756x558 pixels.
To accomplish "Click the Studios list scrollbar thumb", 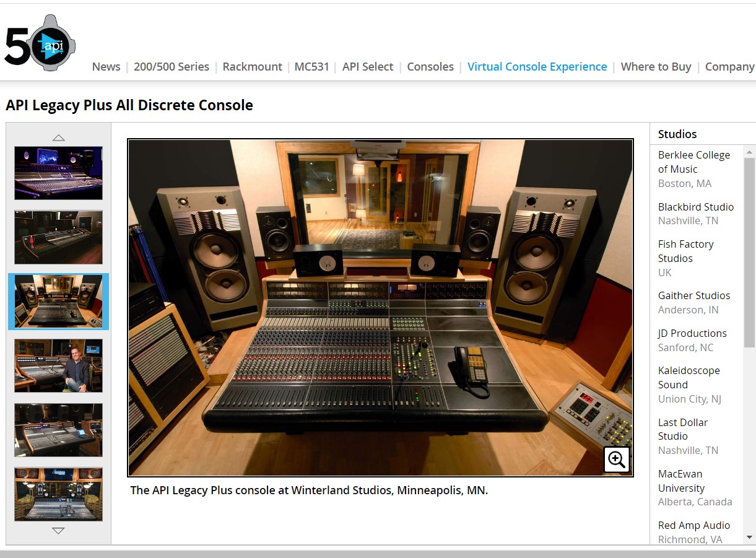I will tap(750, 253).
